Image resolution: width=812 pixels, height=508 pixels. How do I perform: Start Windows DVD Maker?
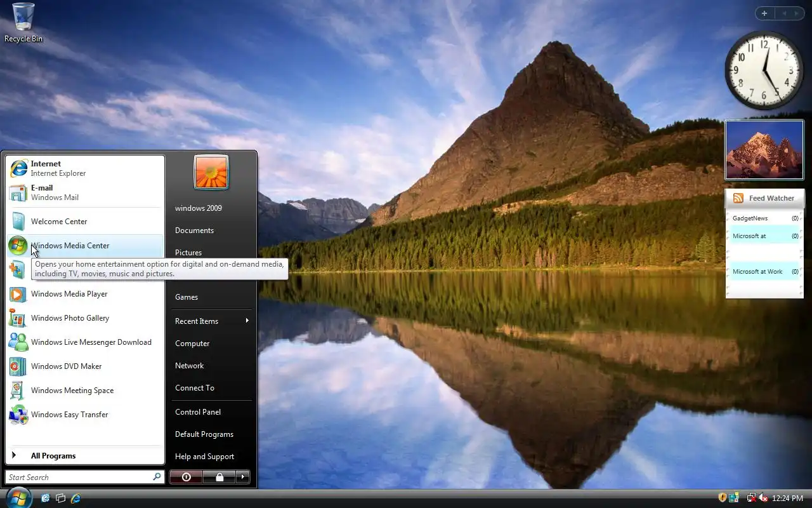[85, 366]
